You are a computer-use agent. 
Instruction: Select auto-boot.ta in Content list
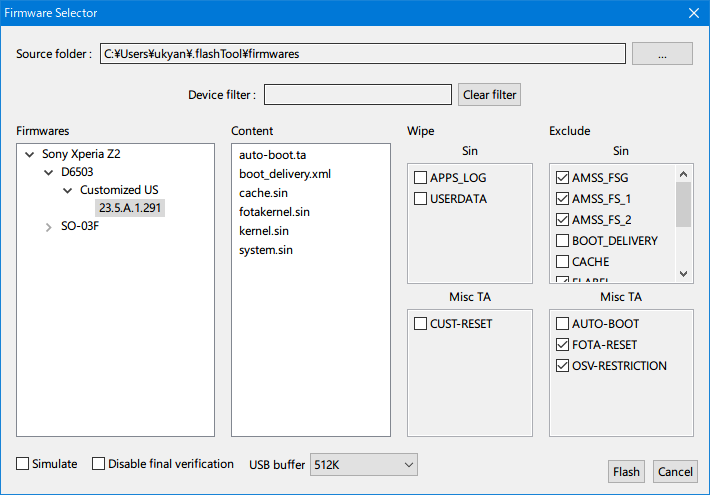[x=273, y=155]
